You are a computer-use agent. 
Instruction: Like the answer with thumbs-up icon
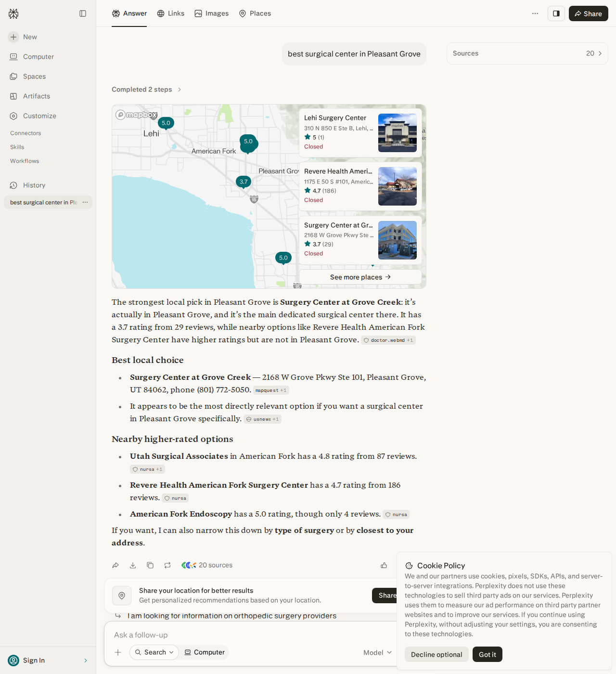coord(384,565)
